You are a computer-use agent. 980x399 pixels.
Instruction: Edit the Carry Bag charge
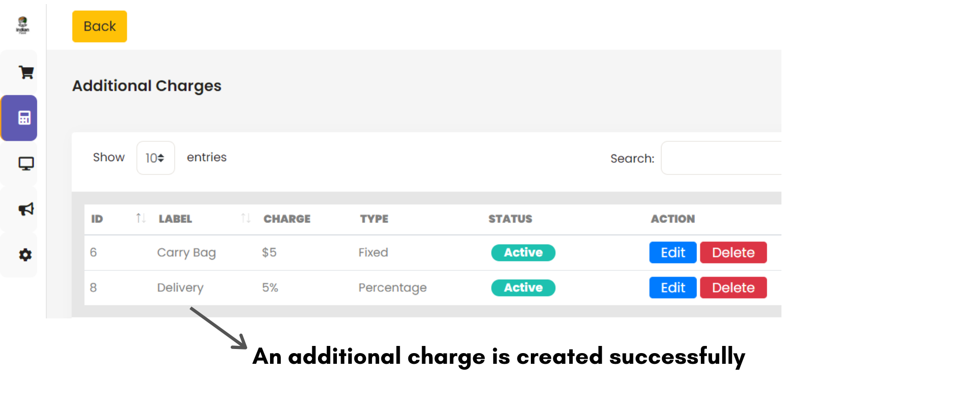click(672, 253)
